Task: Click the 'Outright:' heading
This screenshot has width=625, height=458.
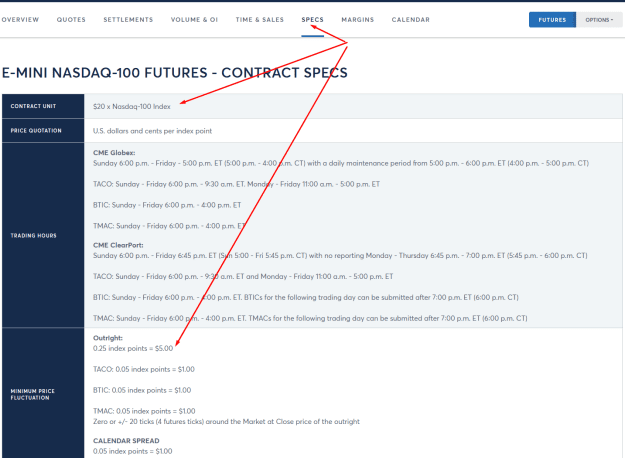Action: (108, 338)
